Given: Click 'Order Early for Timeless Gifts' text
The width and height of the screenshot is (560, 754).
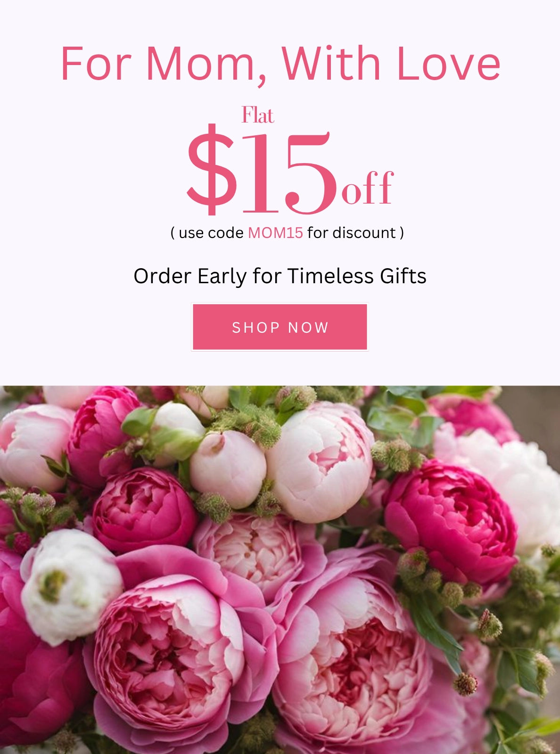Looking at the screenshot, I should (280, 276).
